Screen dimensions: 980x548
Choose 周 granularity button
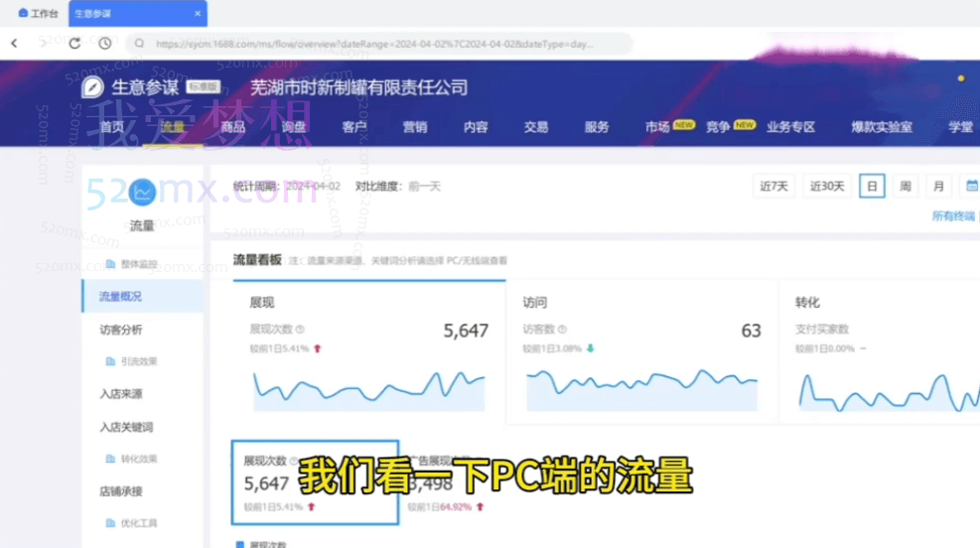click(x=905, y=187)
